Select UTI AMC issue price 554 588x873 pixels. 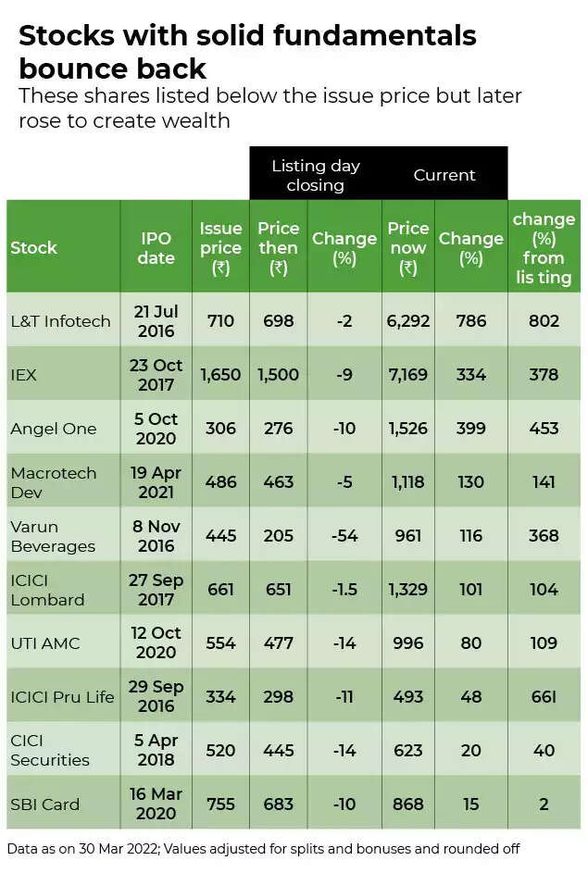coord(220,643)
